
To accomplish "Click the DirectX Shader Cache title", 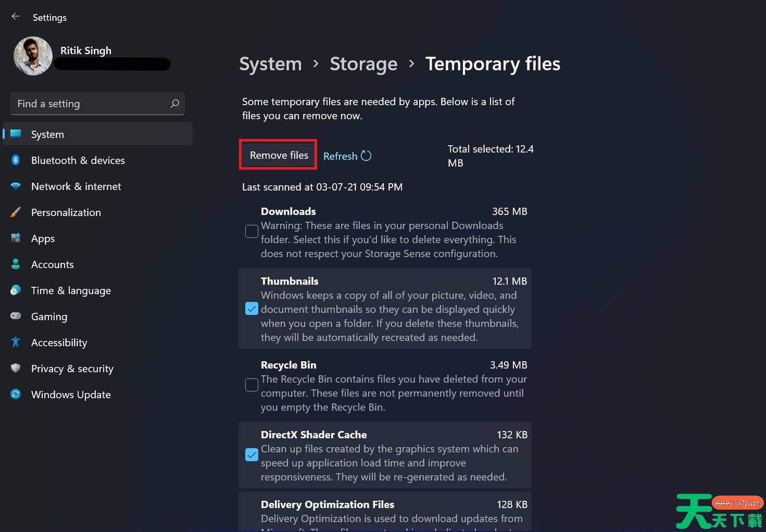I will tap(313, 435).
